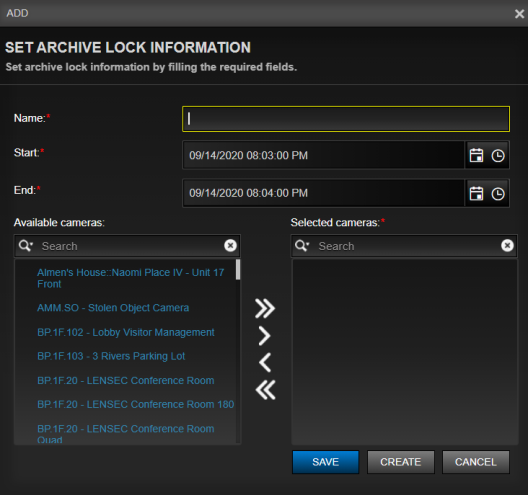This screenshot has width=528, height=495.
Task: Select BP.1F.102 - Lobby Visitor Management camera
Action: [126, 332]
